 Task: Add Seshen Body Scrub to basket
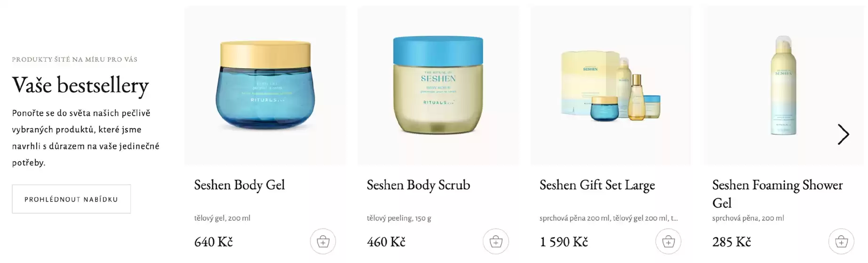click(x=496, y=241)
